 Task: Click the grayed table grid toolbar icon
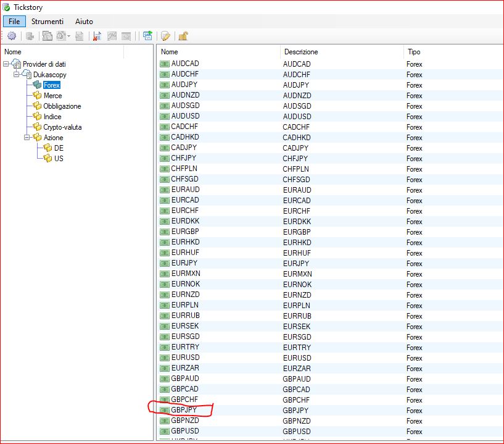(x=126, y=36)
